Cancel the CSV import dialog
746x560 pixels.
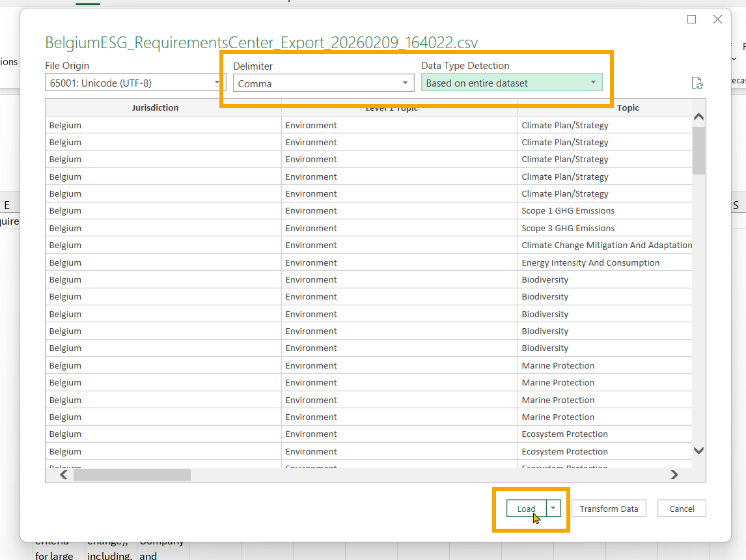pos(682,509)
